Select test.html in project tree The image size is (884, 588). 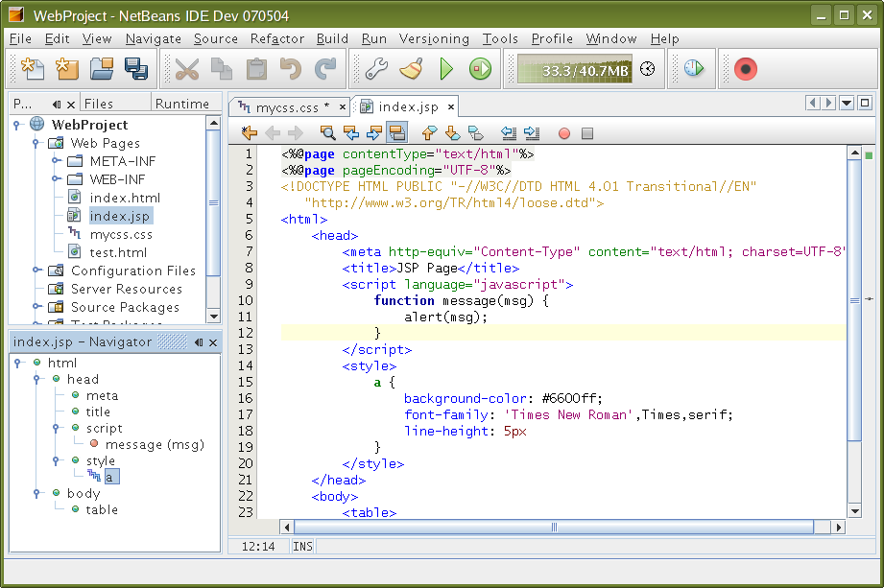118,252
